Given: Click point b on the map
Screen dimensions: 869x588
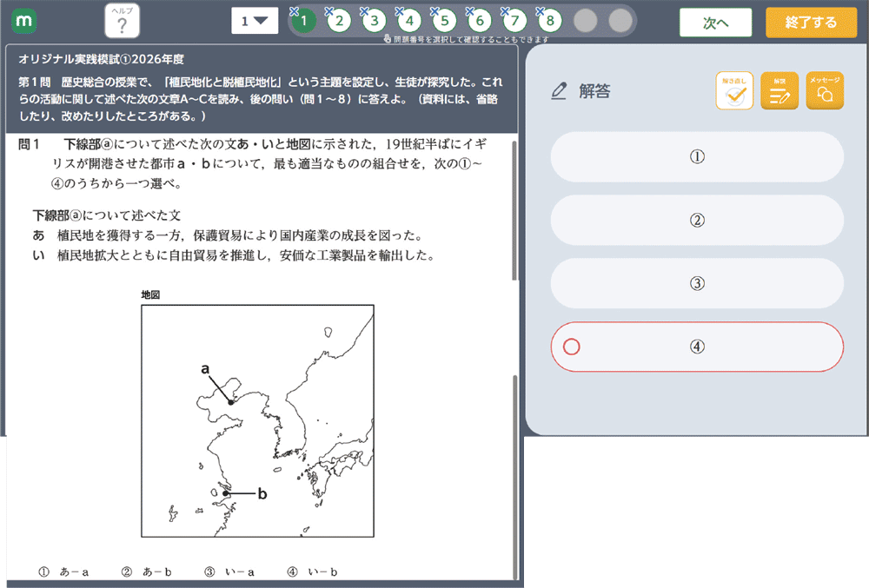Looking at the screenshot, I should point(226,492).
